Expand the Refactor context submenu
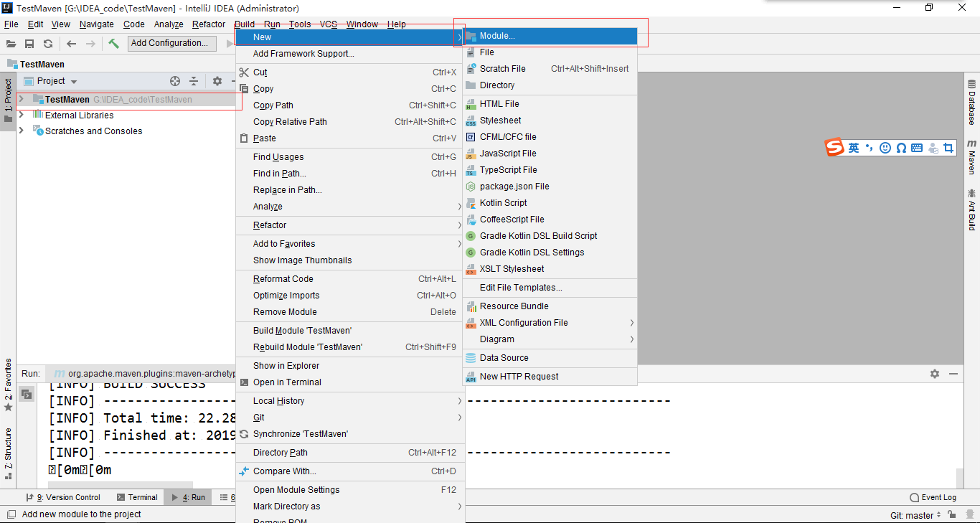The image size is (980, 523). [x=350, y=225]
